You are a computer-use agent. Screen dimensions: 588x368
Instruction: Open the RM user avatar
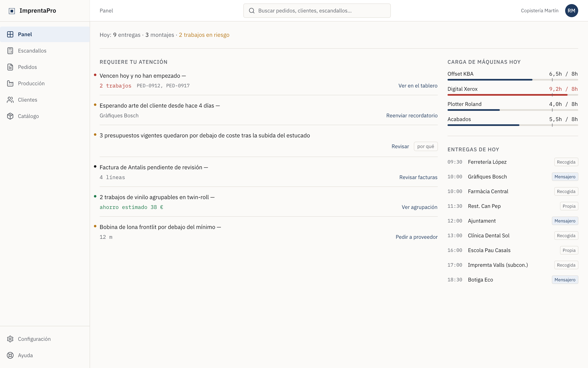pos(571,11)
